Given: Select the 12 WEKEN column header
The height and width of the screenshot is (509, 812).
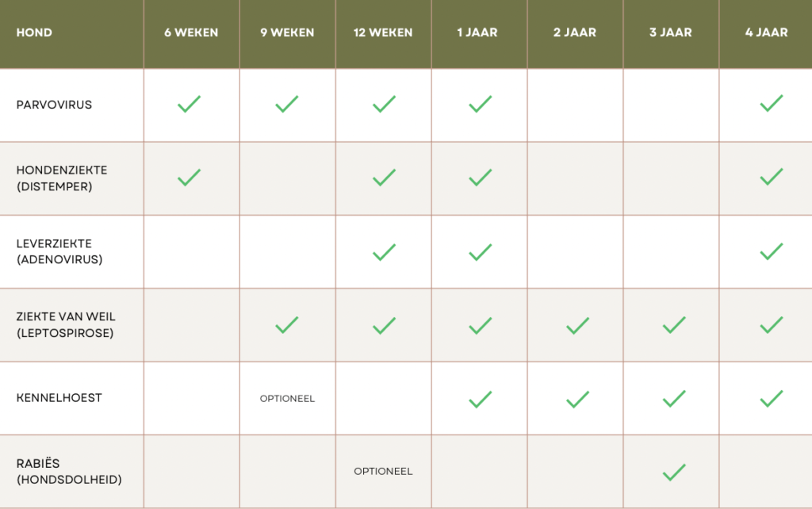Looking at the screenshot, I should tap(383, 33).
